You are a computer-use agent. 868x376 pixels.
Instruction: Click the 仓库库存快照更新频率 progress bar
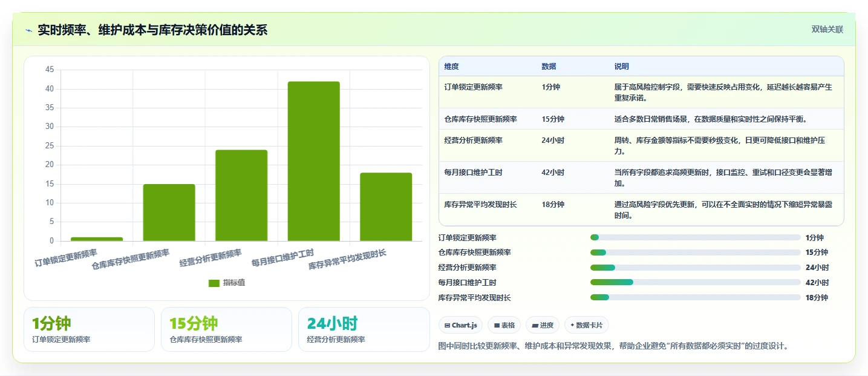pos(695,252)
